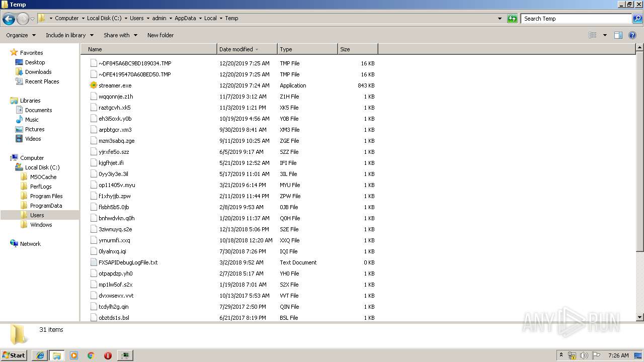This screenshot has height=362, width=644.
Task: Launch Chrome from the taskbar
Action: 91,355
